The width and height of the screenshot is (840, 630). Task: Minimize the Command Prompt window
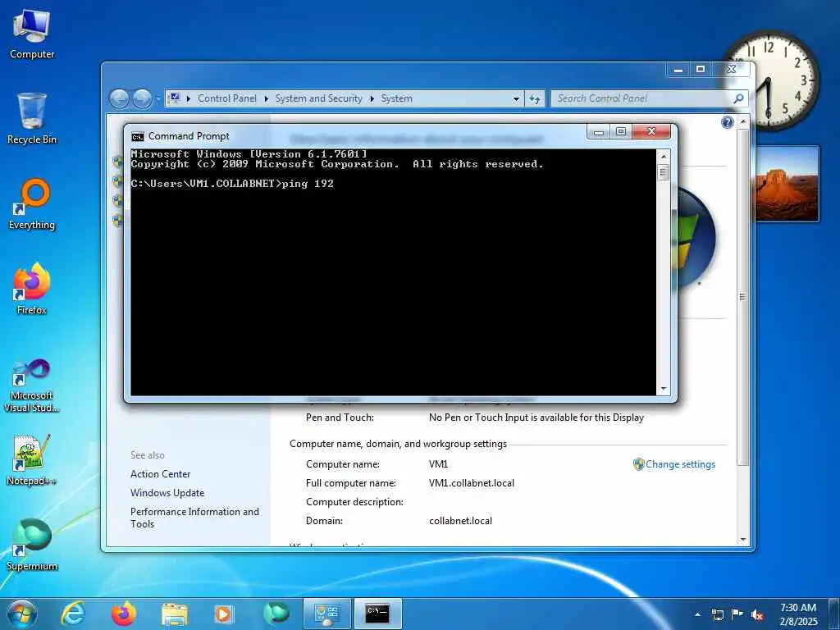click(x=599, y=132)
